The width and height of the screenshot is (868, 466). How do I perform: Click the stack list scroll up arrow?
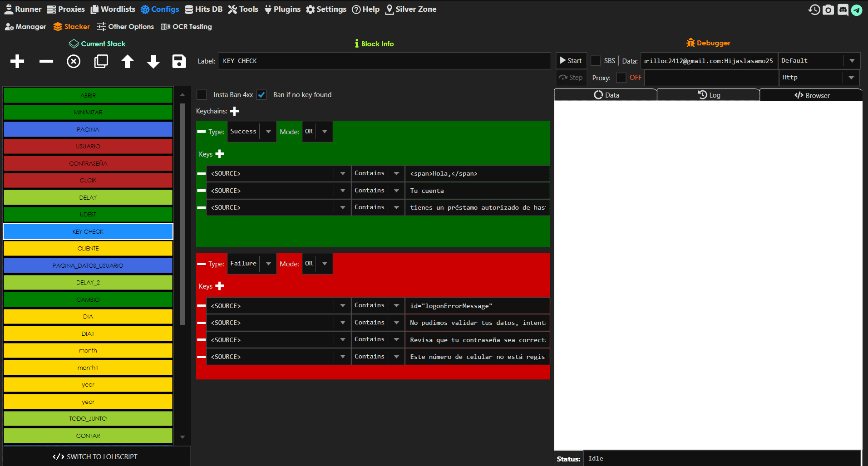182,95
